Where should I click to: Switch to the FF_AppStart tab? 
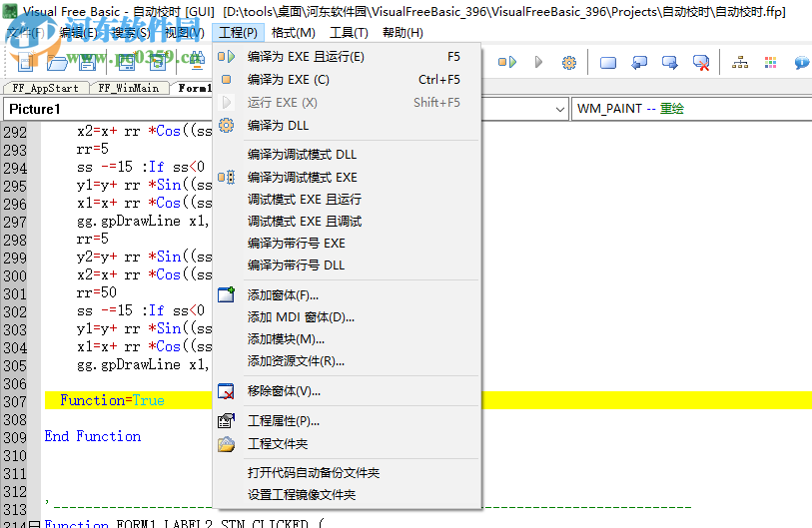(46, 88)
